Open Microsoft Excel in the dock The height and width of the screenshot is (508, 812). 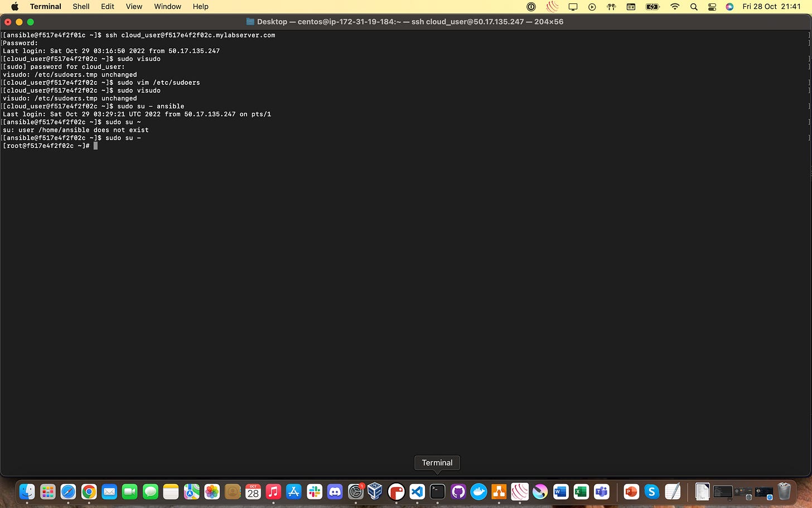point(581,492)
